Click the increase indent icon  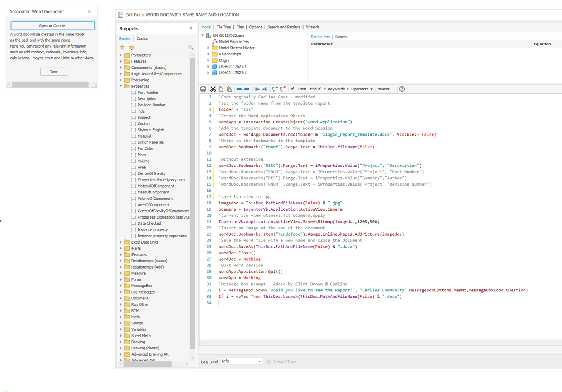tap(257, 89)
